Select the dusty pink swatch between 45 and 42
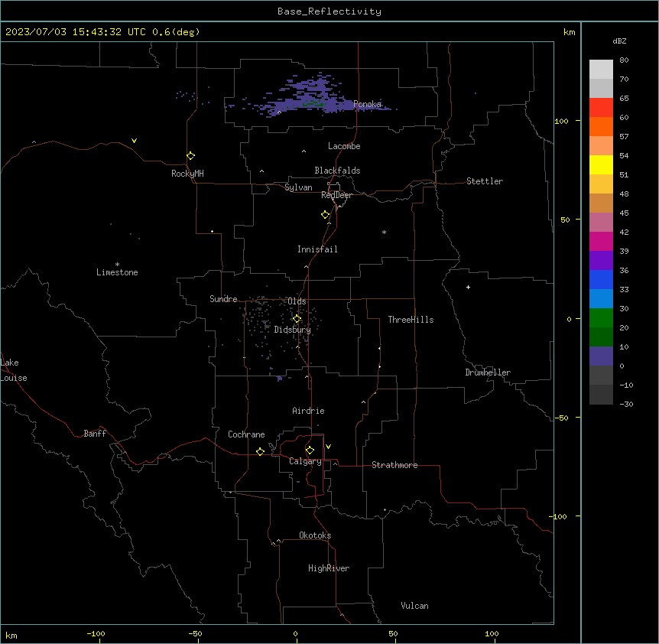The width and height of the screenshot is (659, 644). [x=601, y=223]
